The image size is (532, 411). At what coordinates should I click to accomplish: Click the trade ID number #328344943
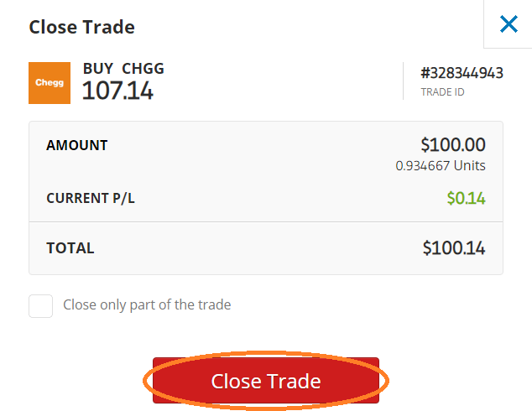[462, 73]
